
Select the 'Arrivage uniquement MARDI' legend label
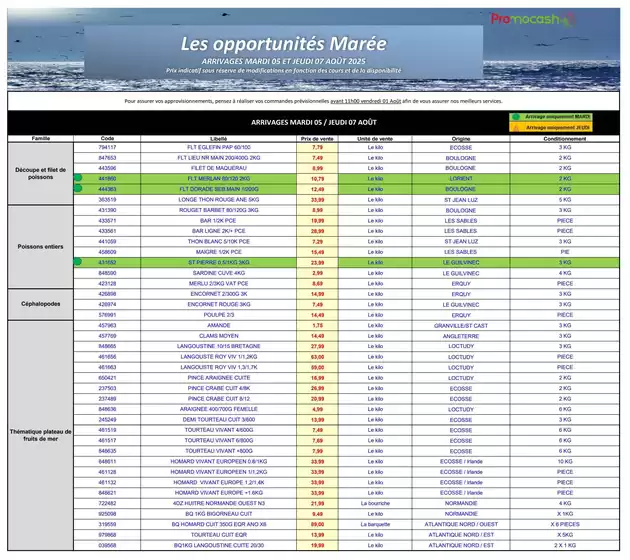[x=557, y=117]
